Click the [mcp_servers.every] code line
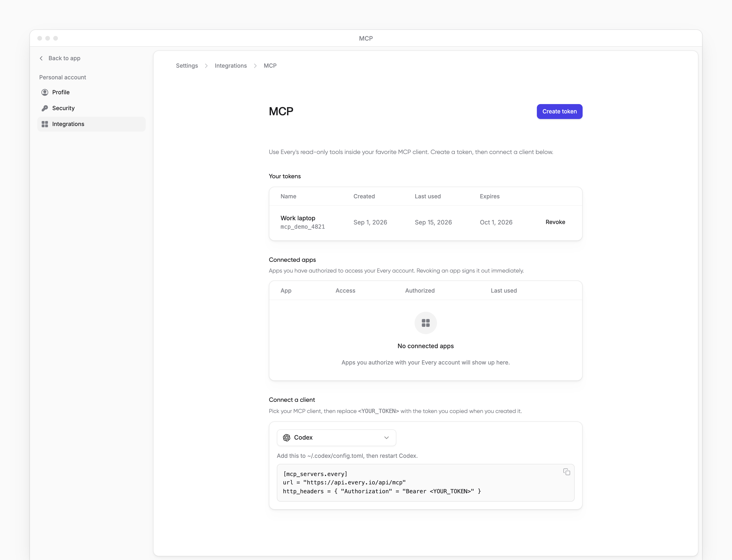 coord(315,474)
